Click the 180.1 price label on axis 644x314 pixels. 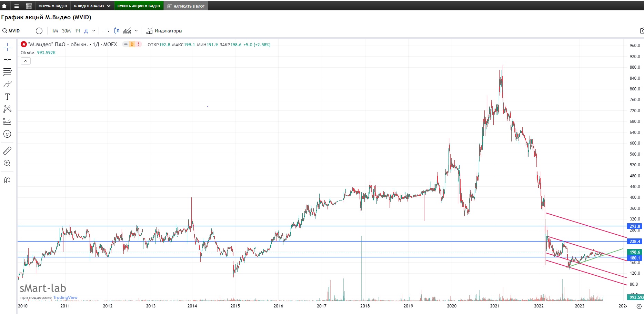[x=635, y=258]
